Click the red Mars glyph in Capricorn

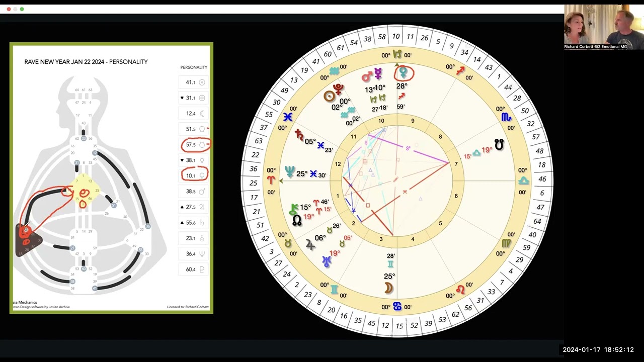[367, 76]
